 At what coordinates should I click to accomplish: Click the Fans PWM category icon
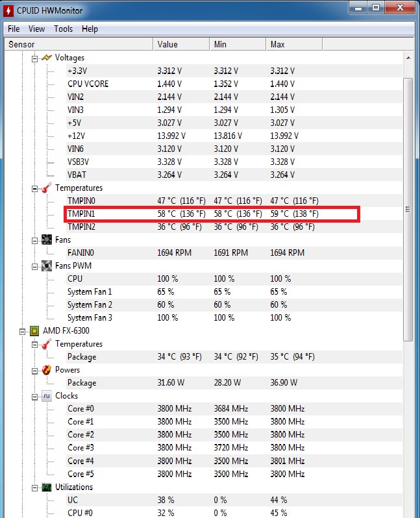tap(47, 266)
